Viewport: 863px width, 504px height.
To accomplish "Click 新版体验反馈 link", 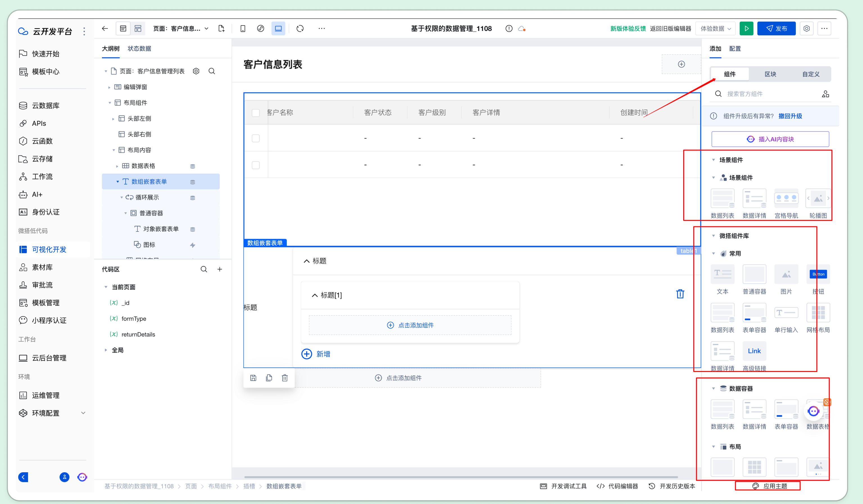I will [628, 28].
